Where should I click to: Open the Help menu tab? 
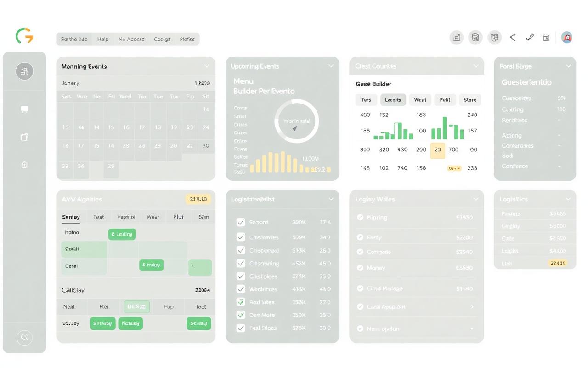point(103,39)
